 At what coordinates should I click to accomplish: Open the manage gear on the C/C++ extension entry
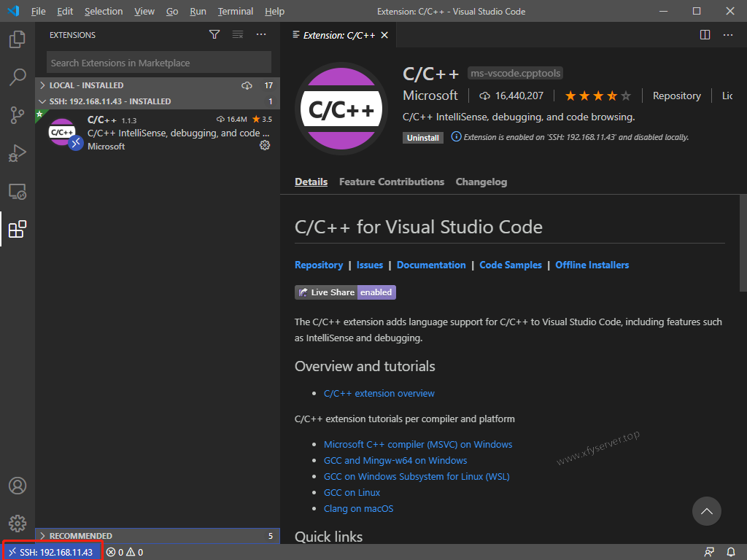point(265,146)
